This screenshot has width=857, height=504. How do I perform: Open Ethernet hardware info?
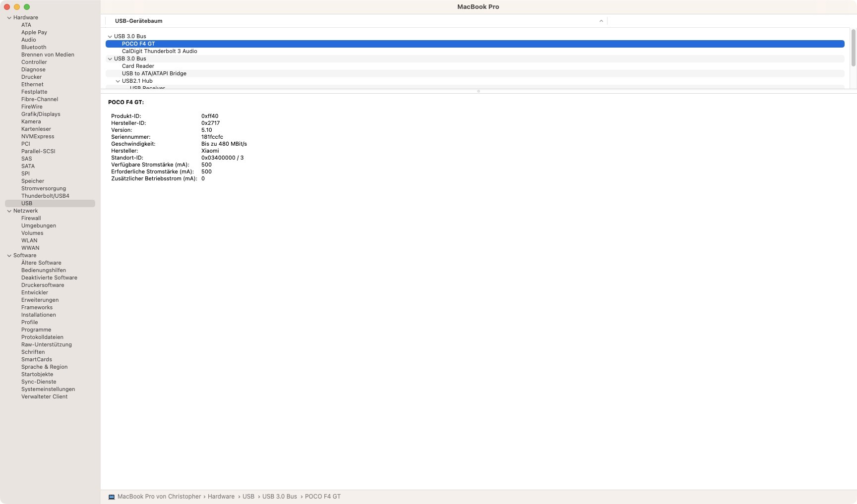32,84
